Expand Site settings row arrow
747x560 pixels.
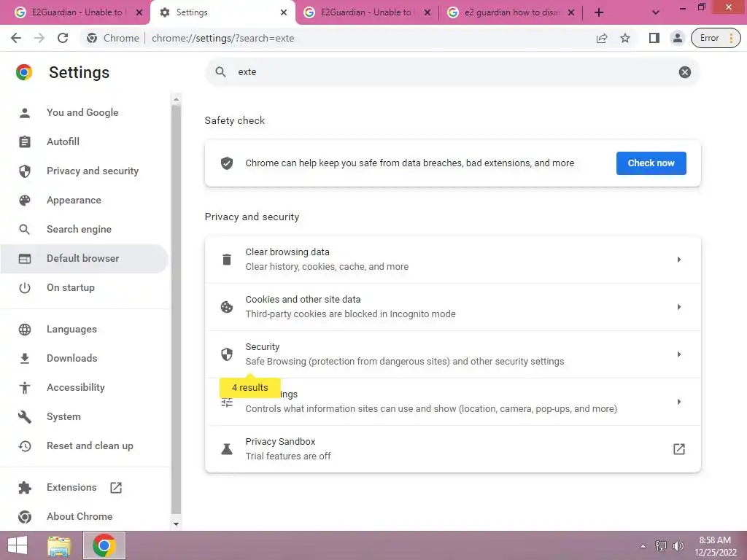click(679, 402)
